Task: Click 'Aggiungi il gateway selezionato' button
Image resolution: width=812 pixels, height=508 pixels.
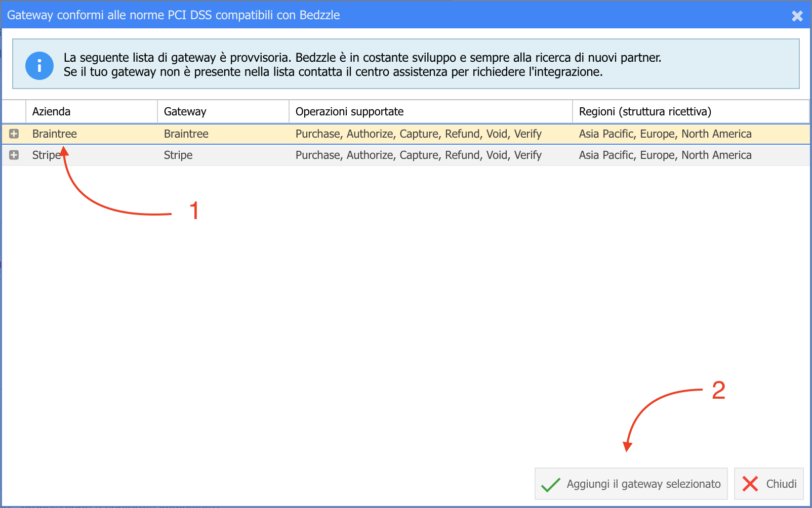Action: (631, 484)
